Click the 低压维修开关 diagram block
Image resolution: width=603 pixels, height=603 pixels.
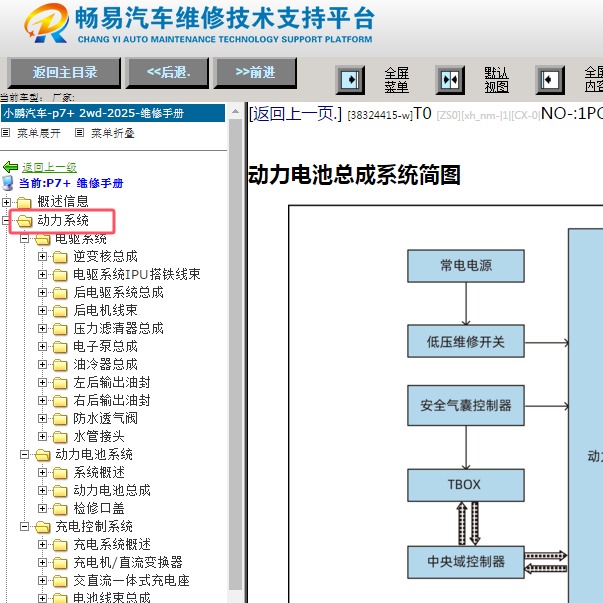466,341
